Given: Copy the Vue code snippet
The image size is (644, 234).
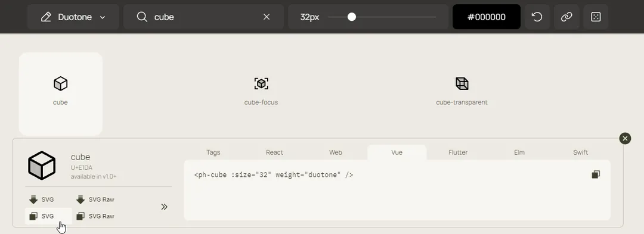Looking at the screenshot, I should (x=596, y=174).
